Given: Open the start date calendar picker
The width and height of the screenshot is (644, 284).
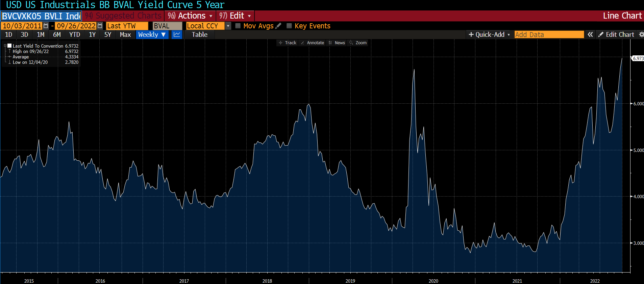Looking at the screenshot, I should point(46,26).
